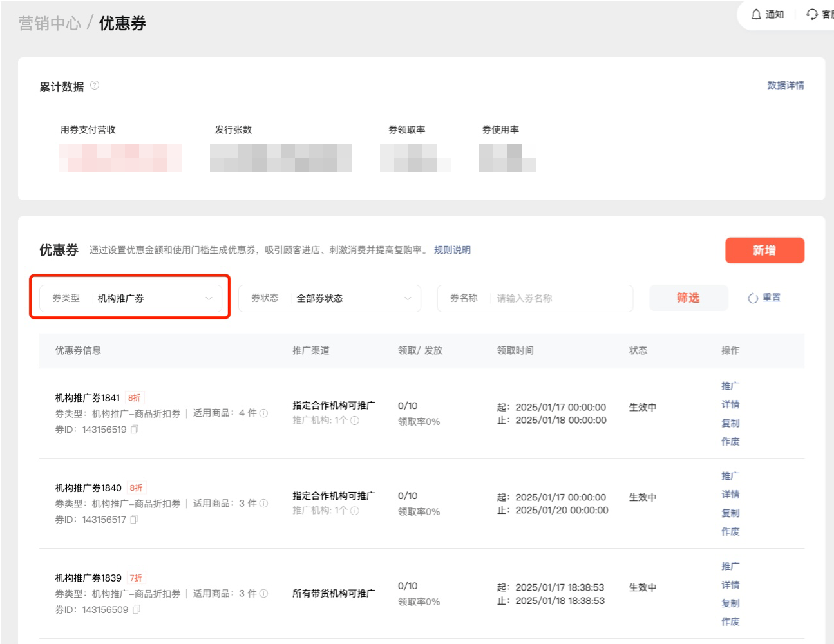Image resolution: width=834 pixels, height=644 pixels.
Task: Open the 券类型 dropdown
Action: coord(131,298)
